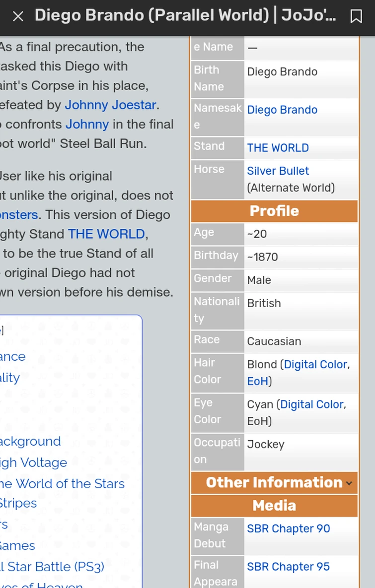Select the 'Jockey' occupation value
This screenshot has height=588, width=375.
coord(266,445)
